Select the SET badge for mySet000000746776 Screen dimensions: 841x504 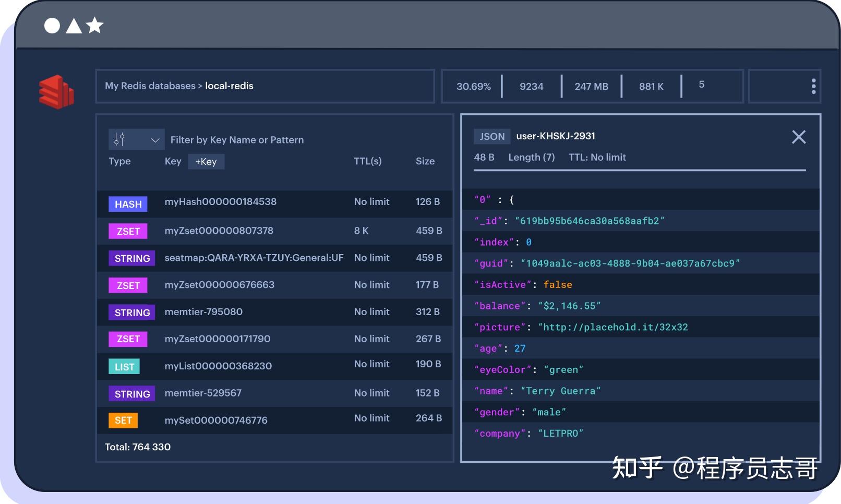[123, 420]
